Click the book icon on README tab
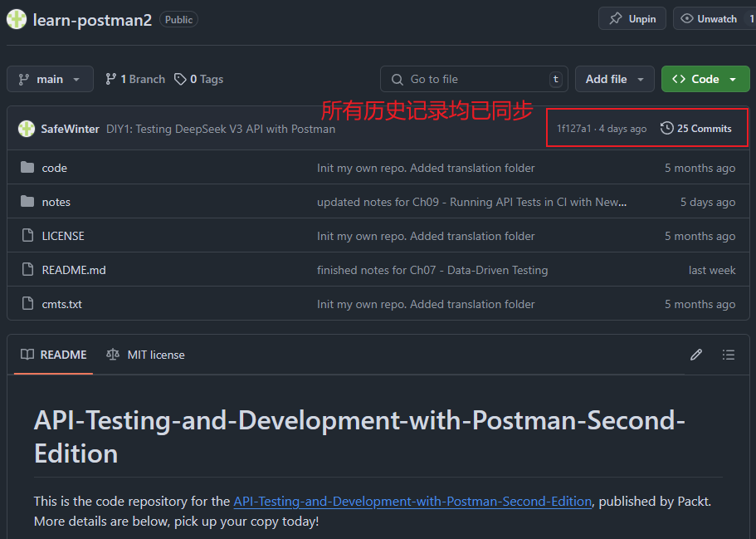 (27, 355)
